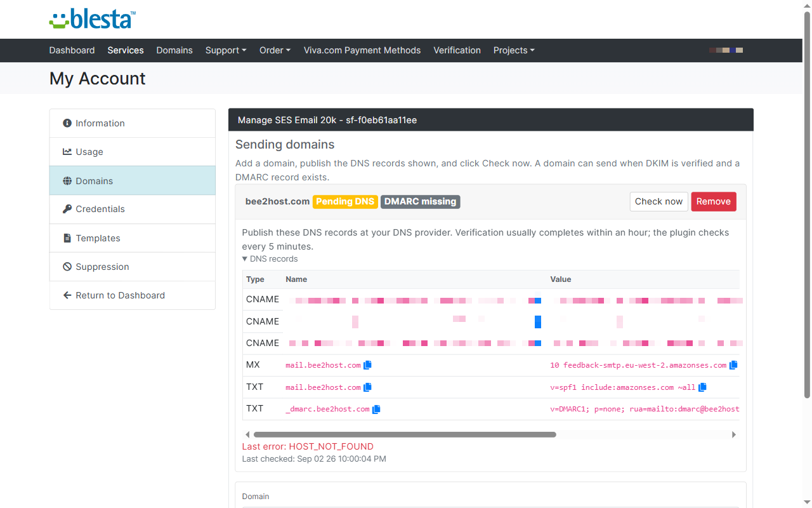Click the bee2host.com domain heading
The image size is (812, 508).
(x=277, y=201)
